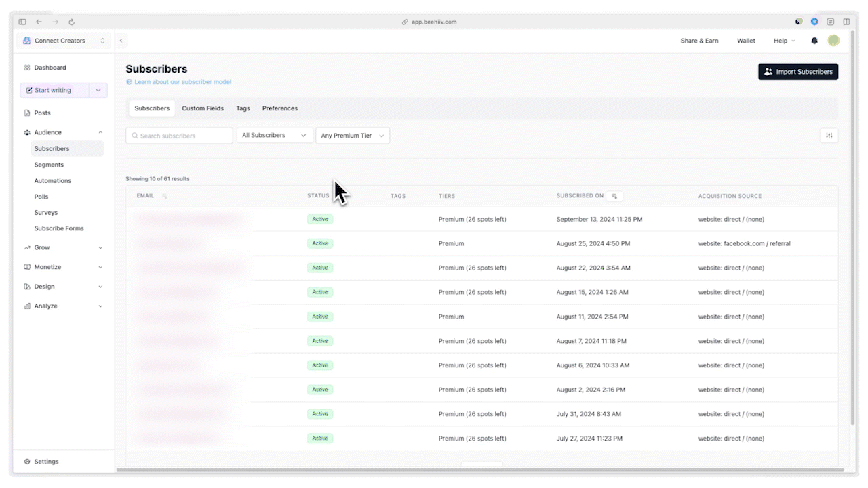
Task: Open the browser reader view icon
Action: tap(831, 22)
